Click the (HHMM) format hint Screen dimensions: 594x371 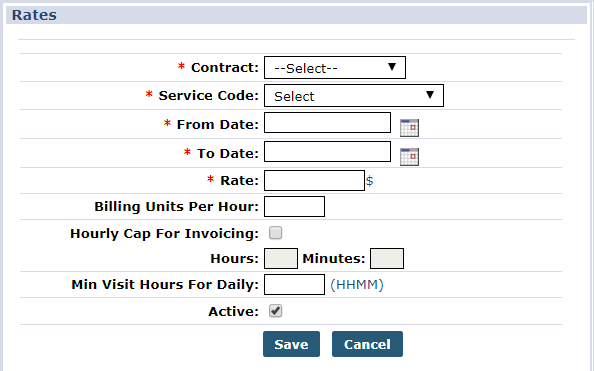(x=357, y=284)
